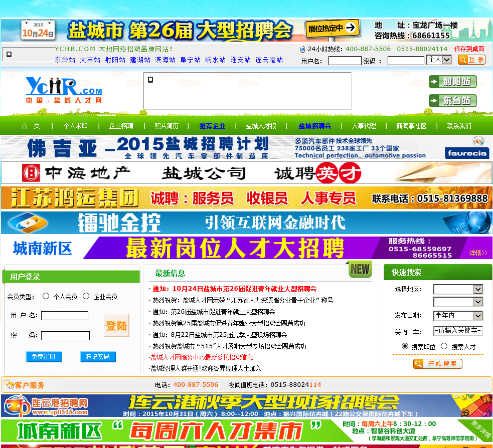The height and width of the screenshot is (448, 493).
Task: Click the 详情>> link on 城南新区 banner
Action: [478, 253]
